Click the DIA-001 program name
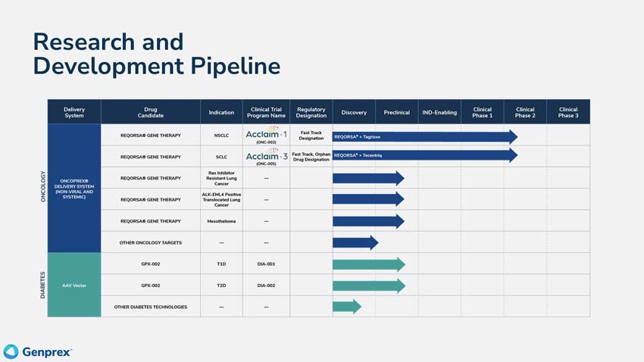 coord(266,264)
